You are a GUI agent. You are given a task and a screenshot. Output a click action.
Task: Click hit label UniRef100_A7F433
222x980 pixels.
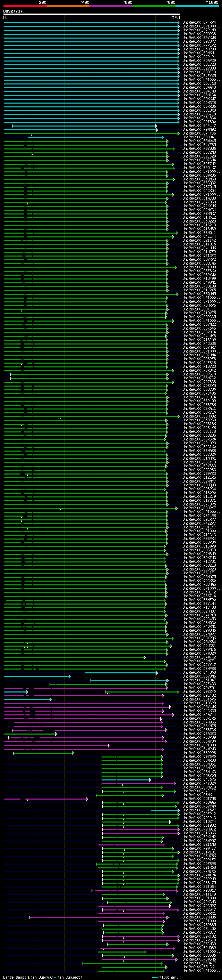click(199, 684)
